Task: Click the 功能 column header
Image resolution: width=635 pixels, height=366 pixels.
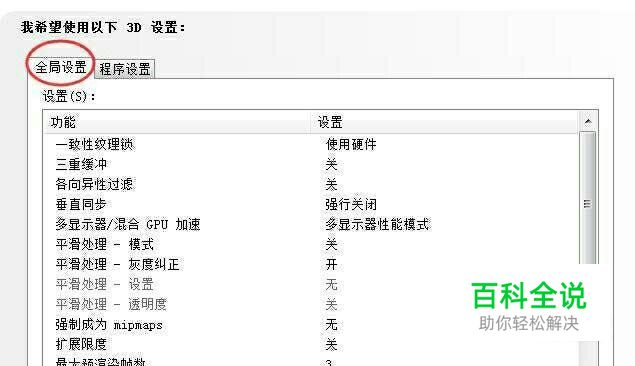Action: click(177, 122)
